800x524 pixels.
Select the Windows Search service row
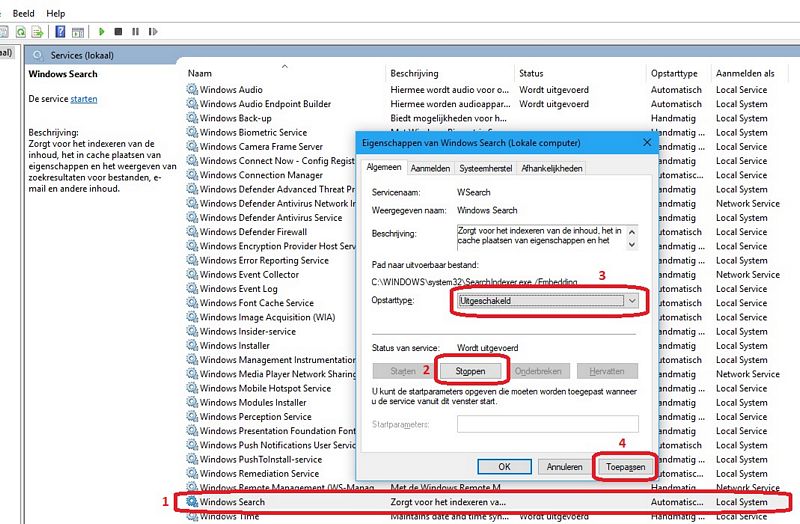(x=482, y=502)
